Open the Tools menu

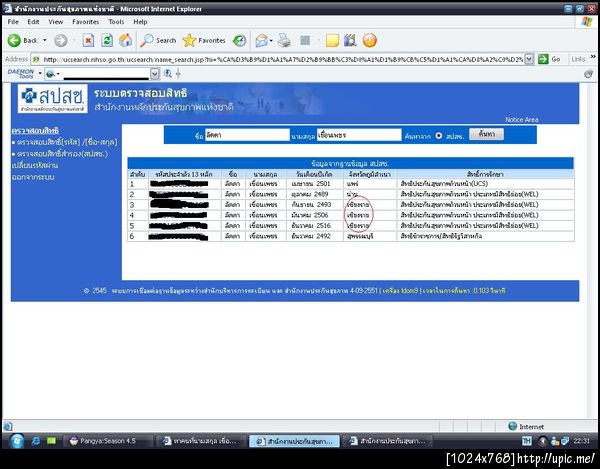[116, 22]
